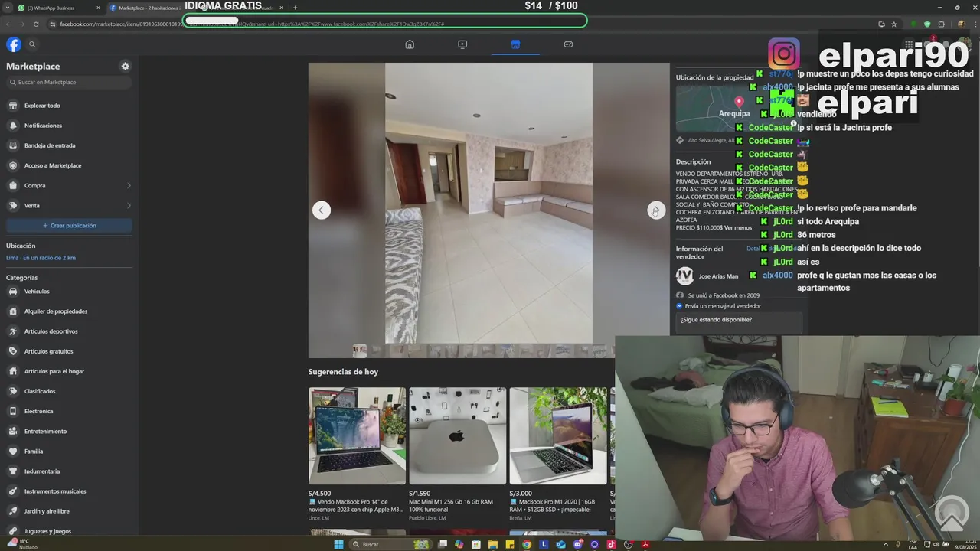Click Ver menos in description
The height and width of the screenshot is (551, 980).
coord(738,228)
